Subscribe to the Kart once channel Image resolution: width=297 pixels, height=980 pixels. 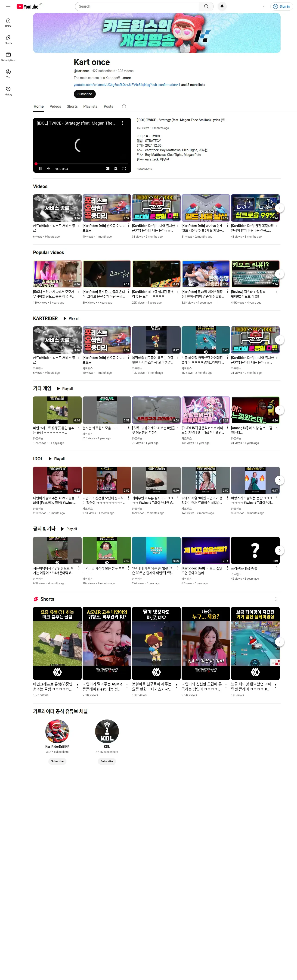coord(85,94)
